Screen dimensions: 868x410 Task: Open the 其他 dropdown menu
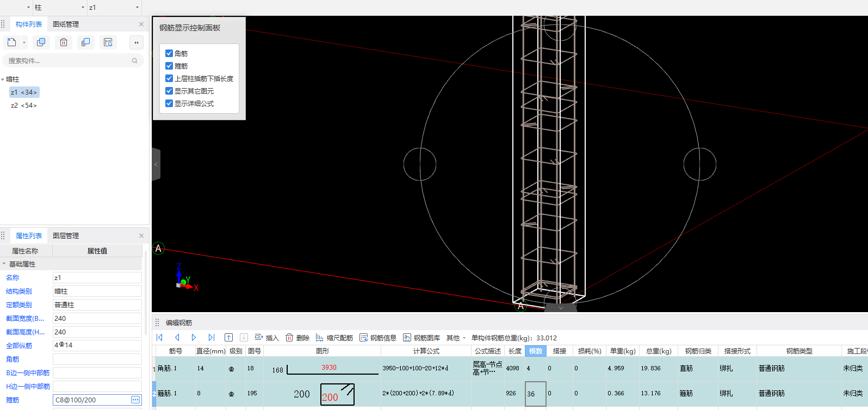456,338
